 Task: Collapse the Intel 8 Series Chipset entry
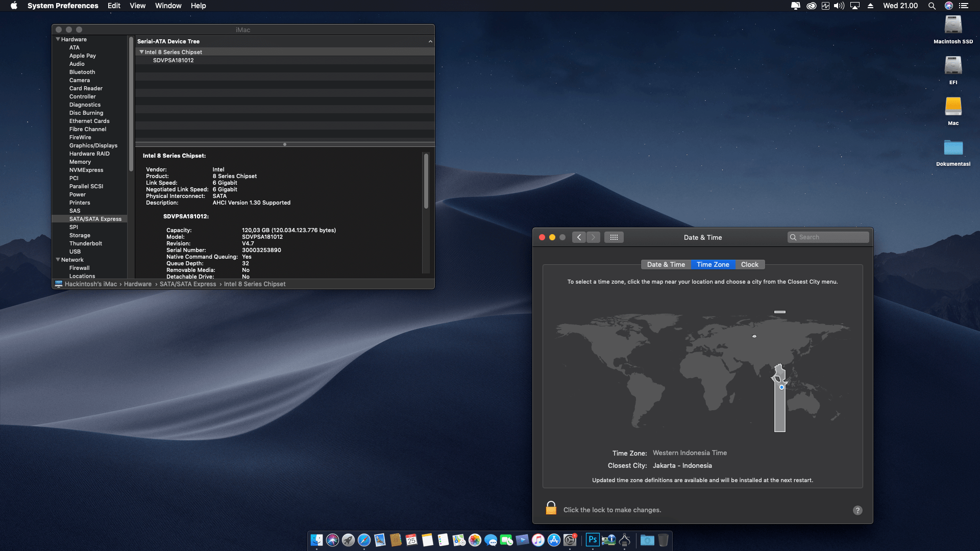click(x=141, y=52)
